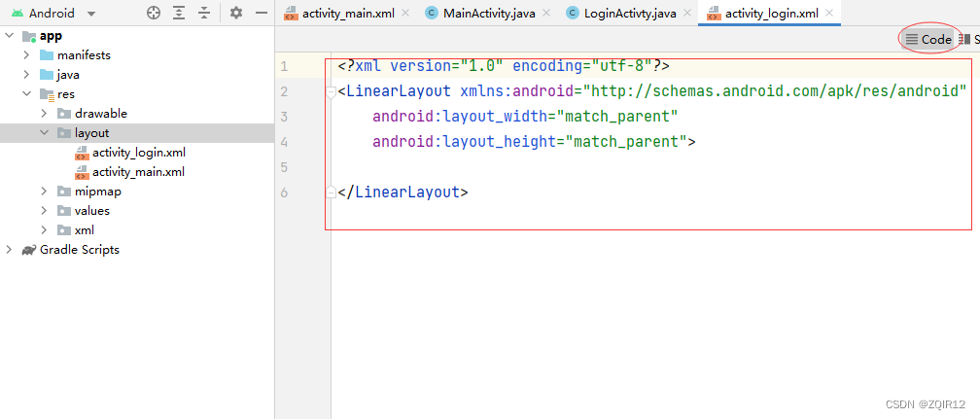Click the Android robot icon in project header
Screen dimensions: 980x419
pos(17,14)
